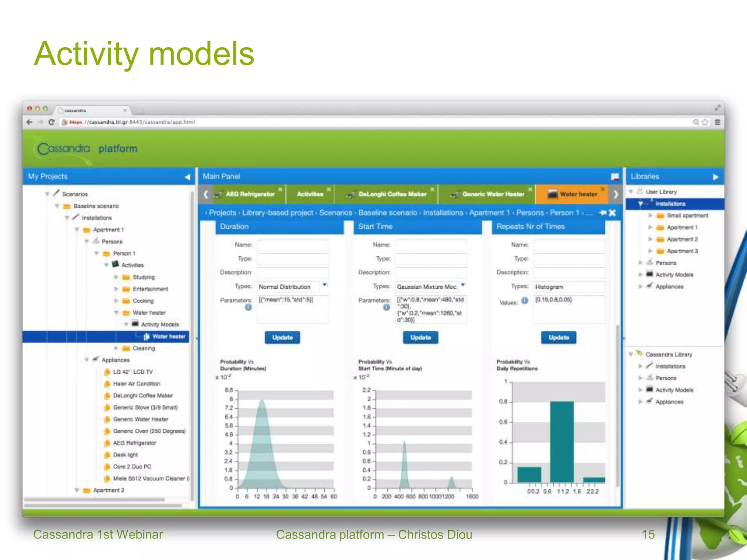The height and width of the screenshot is (560, 747).
Task: Expand Small apartment in User Library
Action: tap(650, 215)
